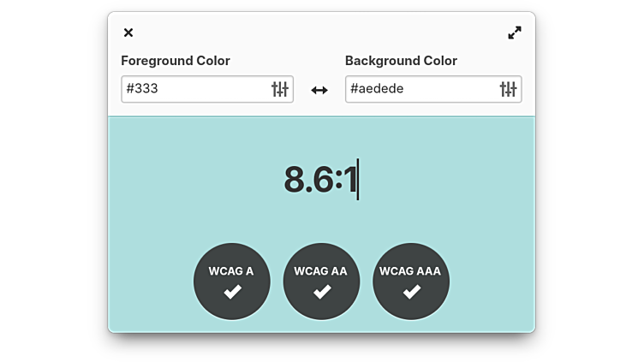Select the WCAG AA badge label
Image resolution: width=644 pixels, height=362 pixels.
point(321,271)
